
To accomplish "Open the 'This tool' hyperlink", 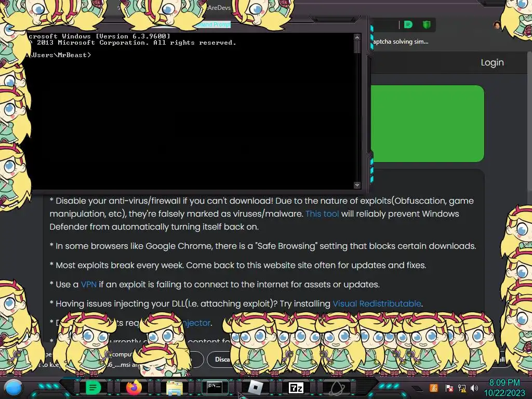I will (x=322, y=214).
